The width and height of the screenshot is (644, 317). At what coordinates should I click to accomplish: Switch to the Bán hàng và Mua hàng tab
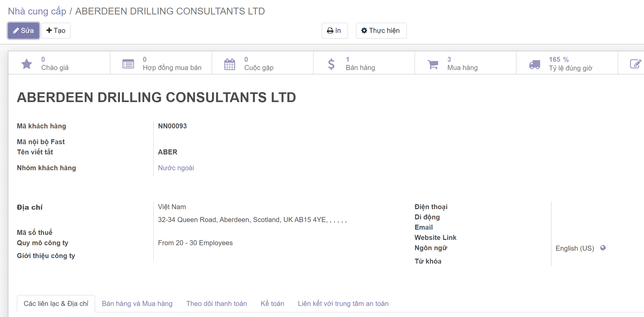coord(137,304)
